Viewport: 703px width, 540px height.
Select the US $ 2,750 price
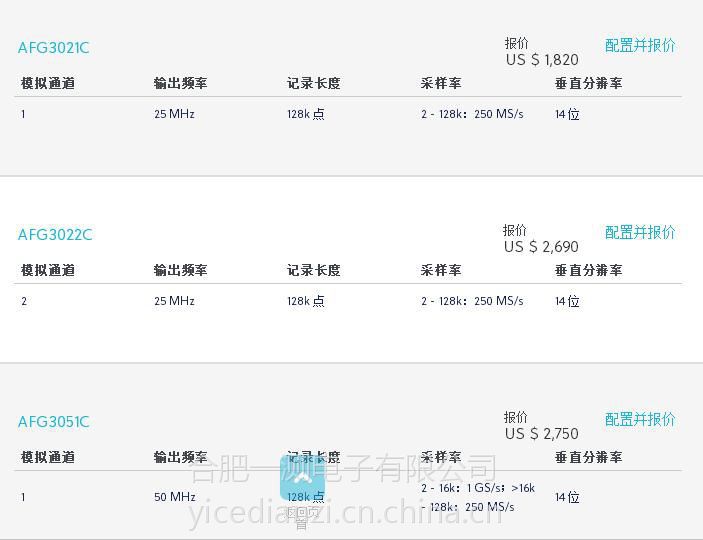click(x=542, y=434)
